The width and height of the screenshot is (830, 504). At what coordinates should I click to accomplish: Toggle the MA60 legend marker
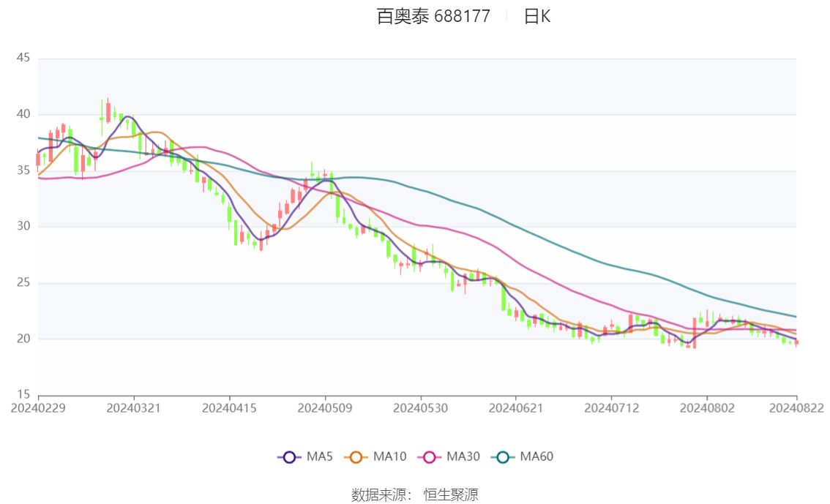tap(503, 457)
